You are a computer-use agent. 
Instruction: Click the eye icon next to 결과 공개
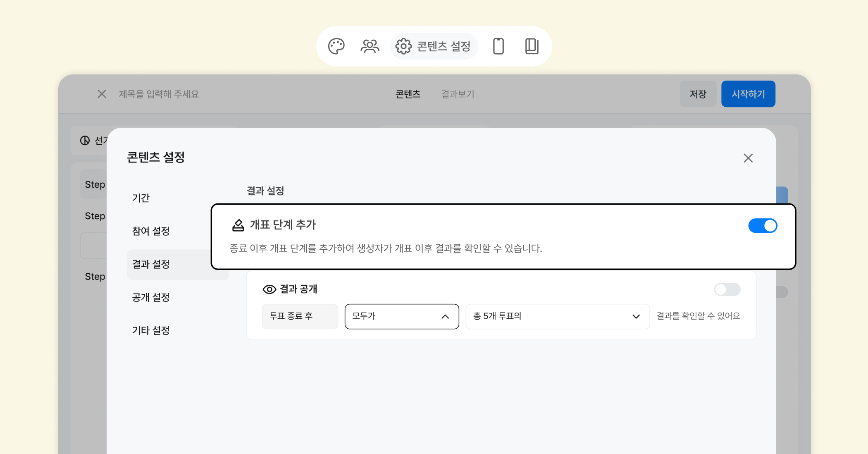click(x=269, y=289)
